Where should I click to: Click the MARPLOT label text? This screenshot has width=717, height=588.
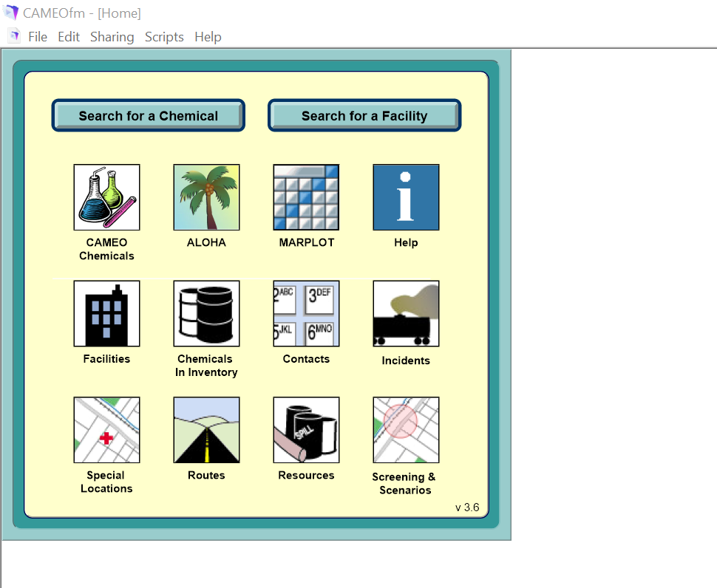pos(306,242)
